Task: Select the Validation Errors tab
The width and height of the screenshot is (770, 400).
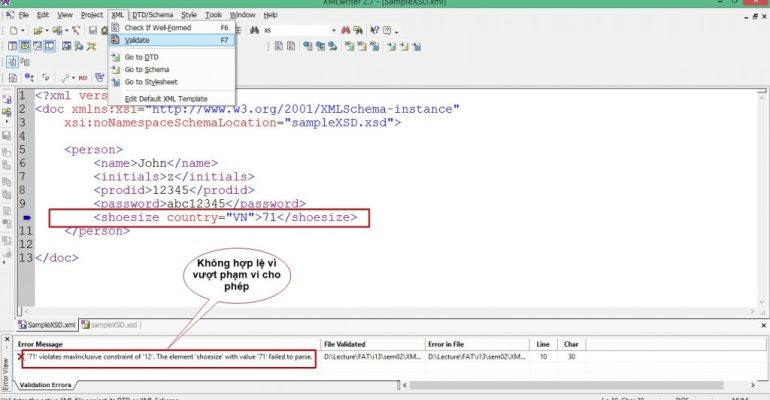Action: point(45,385)
